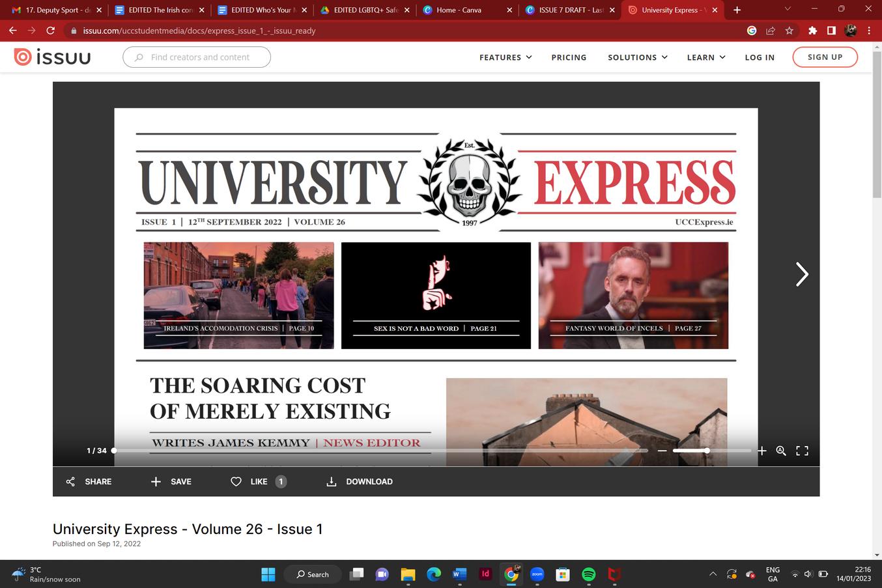The image size is (882, 588).
Task: Open the weather widget on taskbar
Action: (46, 574)
